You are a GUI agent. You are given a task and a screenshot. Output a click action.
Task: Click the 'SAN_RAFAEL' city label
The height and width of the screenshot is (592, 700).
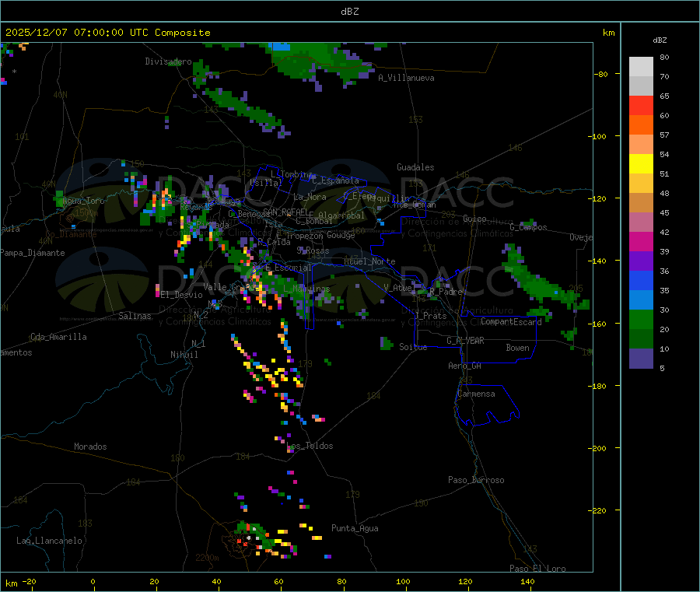pos(285,212)
